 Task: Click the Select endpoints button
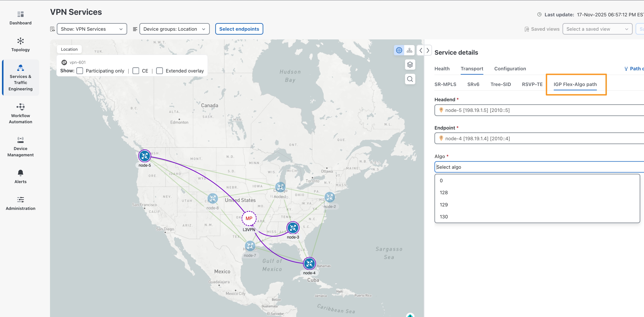click(x=239, y=29)
